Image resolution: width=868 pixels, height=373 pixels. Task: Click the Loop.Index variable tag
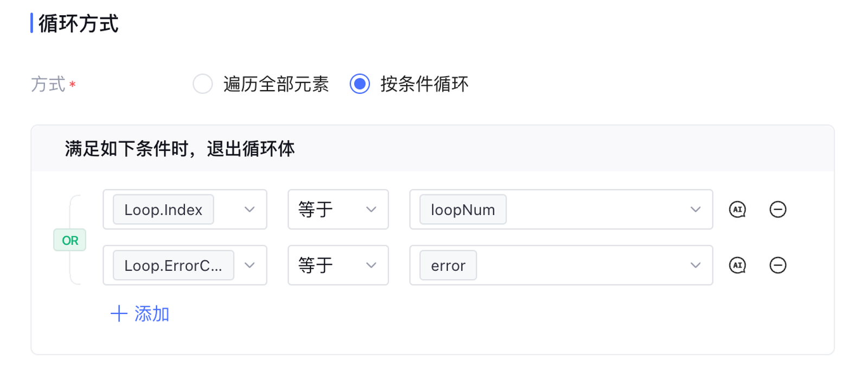click(x=163, y=210)
